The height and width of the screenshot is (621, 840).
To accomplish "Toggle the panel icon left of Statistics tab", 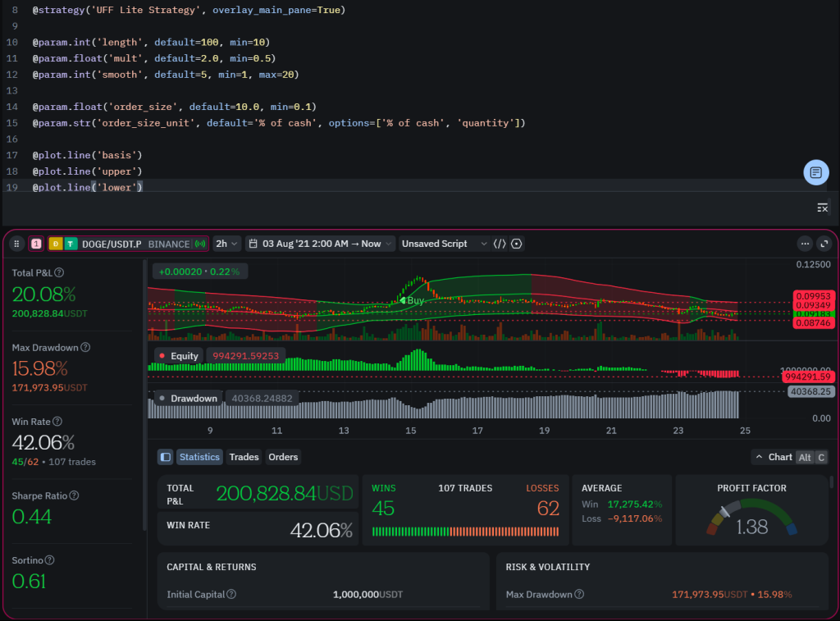I will [164, 457].
